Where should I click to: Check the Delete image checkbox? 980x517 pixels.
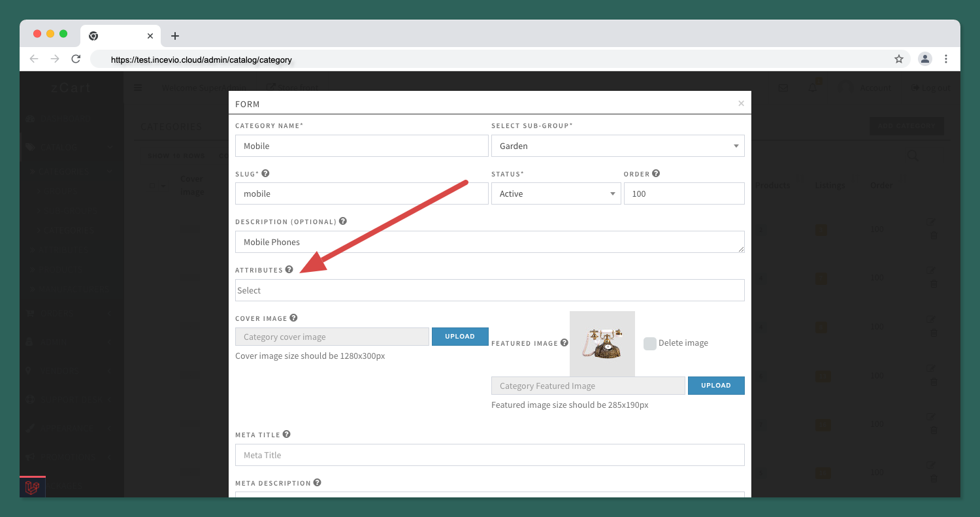tap(649, 343)
